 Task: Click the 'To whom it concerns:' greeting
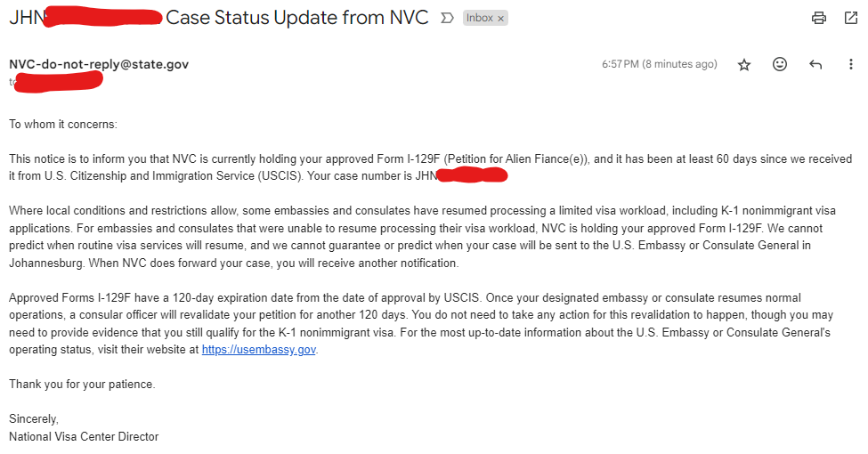pyautogui.click(x=63, y=124)
